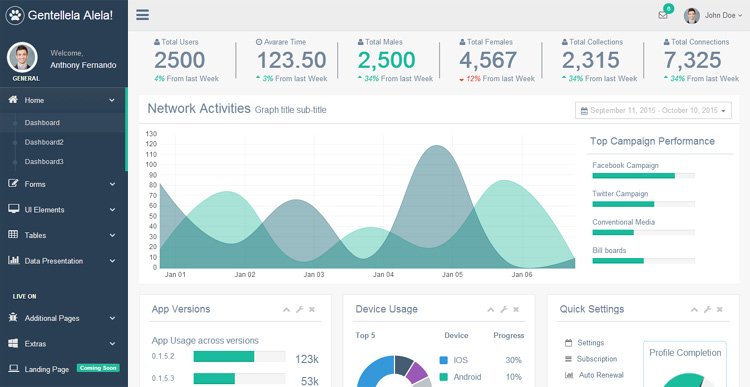Open Subscription in Quick Settings

click(x=591, y=359)
